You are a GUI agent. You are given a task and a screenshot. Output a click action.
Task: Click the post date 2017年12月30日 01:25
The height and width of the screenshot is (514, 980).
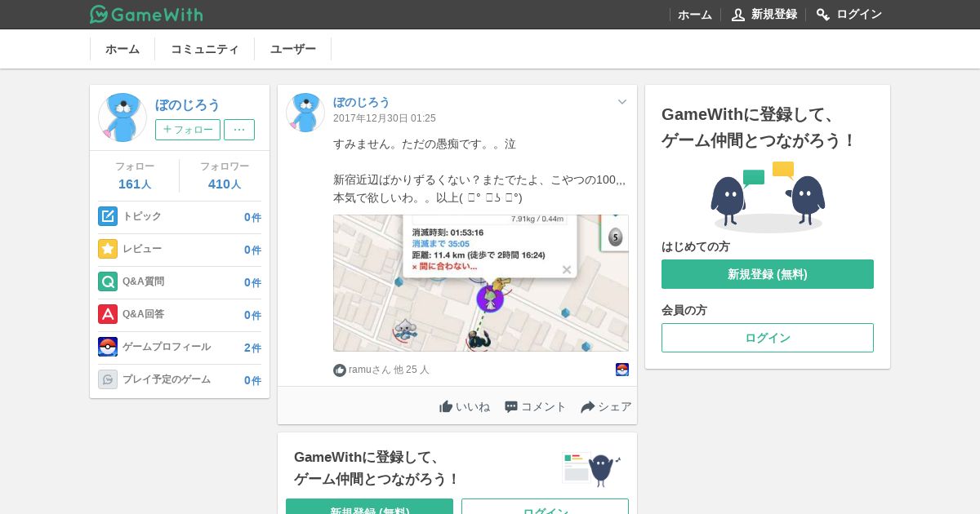click(385, 118)
